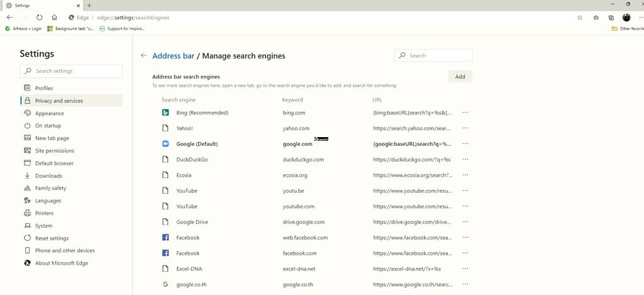This screenshot has height=295, width=644.
Task: Open more actions for Google (Default)
Action: tap(465, 144)
